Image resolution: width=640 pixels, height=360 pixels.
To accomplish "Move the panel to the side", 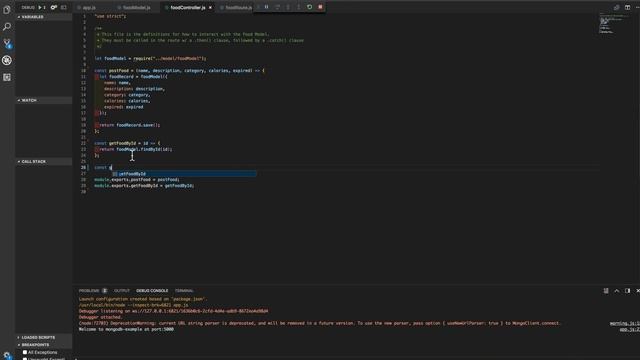I will [x=627, y=291].
